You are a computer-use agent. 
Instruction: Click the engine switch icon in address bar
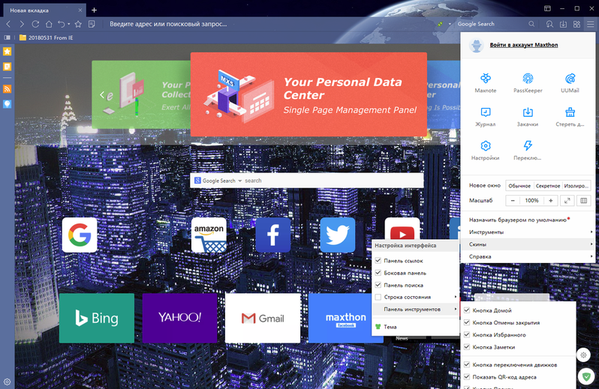point(440,24)
